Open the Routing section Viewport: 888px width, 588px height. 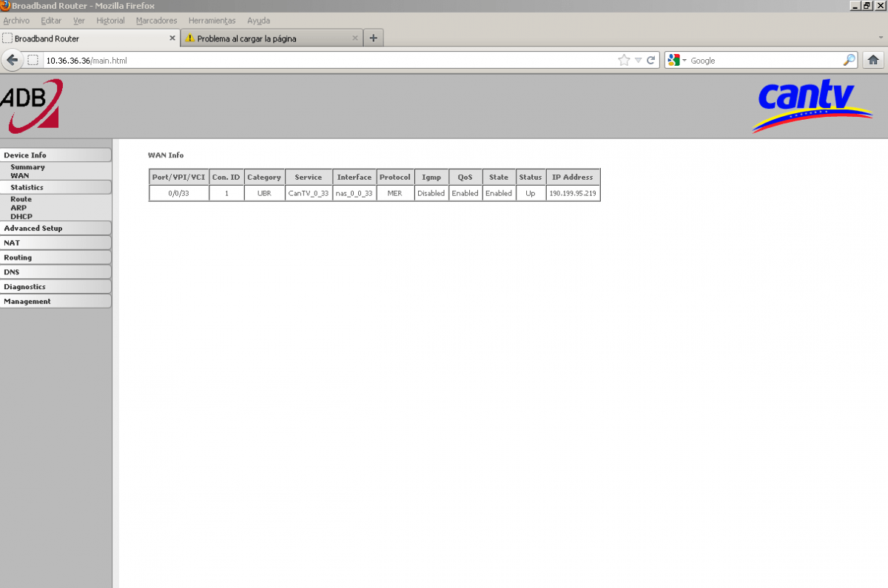[x=55, y=257]
